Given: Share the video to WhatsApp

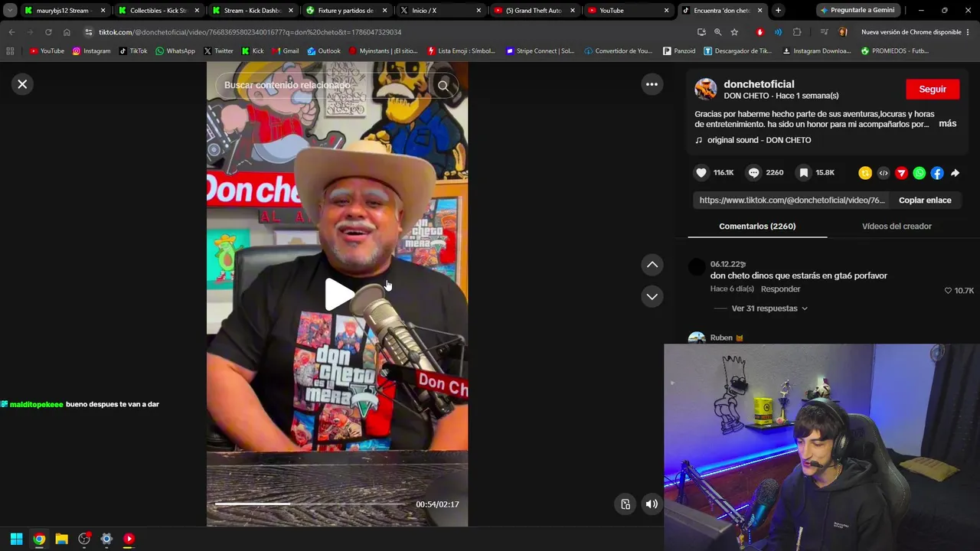Looking at the screenshot, I should (x=920, y=173).
